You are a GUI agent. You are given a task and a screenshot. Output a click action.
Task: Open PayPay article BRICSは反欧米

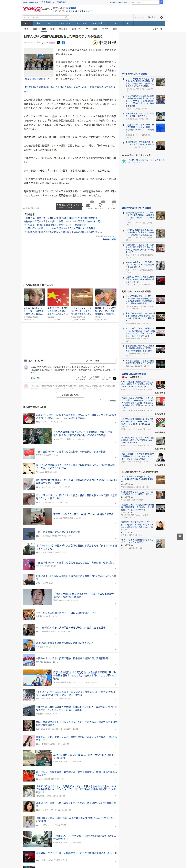coord(137,384)
